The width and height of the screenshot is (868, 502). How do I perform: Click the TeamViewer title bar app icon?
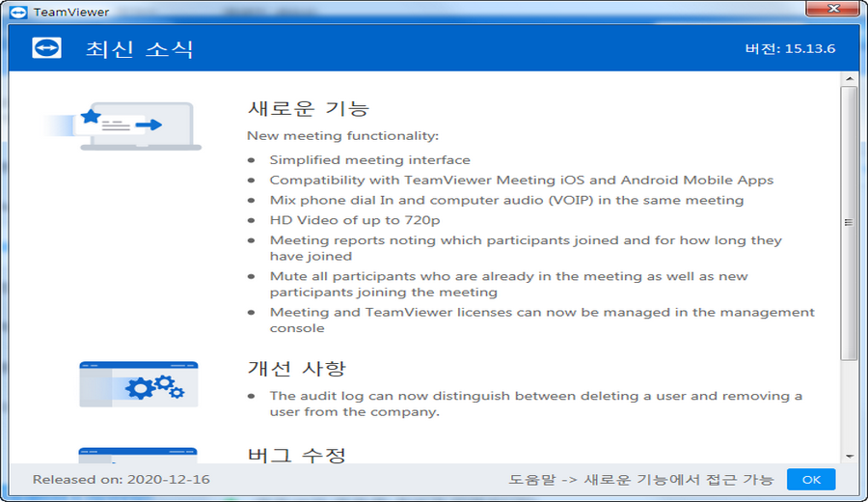[x=18, y=13]
